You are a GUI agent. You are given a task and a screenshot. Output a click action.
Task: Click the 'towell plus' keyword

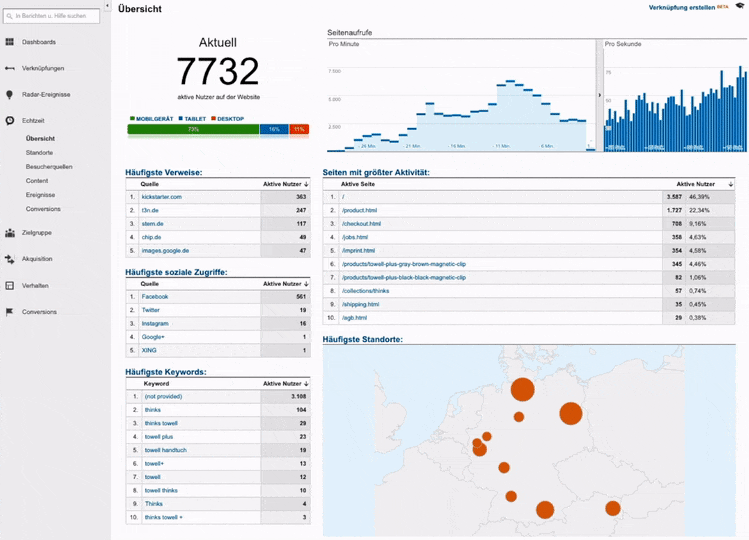click(x=159, y=437)
